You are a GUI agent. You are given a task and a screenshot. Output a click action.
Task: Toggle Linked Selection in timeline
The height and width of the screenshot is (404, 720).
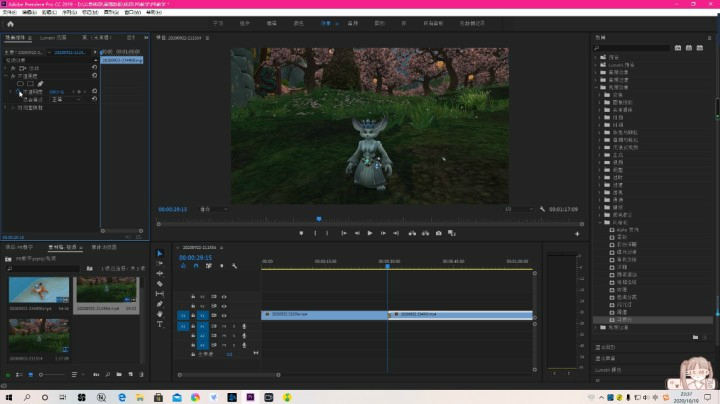click(x=209, y=266)
